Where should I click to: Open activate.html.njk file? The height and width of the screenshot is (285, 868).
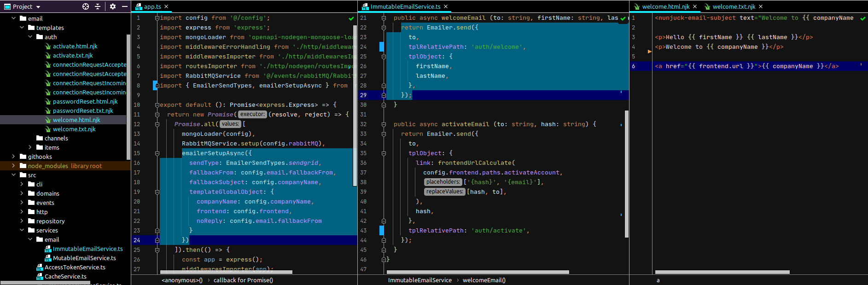(x=75, y=46)
